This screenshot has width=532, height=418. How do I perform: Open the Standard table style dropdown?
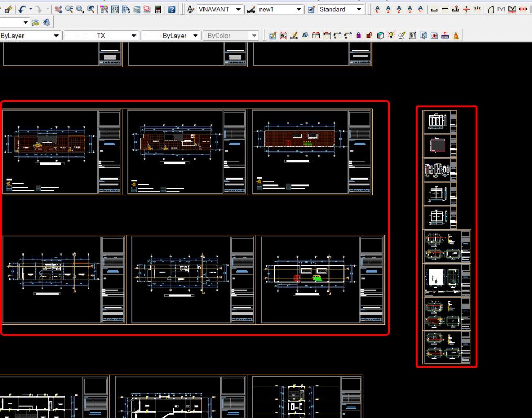point(359,9)
